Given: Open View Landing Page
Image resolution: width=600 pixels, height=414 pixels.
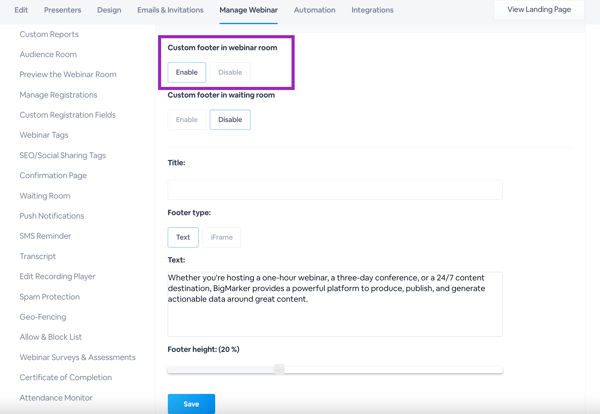Looking at the screenshot, I should [x=539, y=10].
